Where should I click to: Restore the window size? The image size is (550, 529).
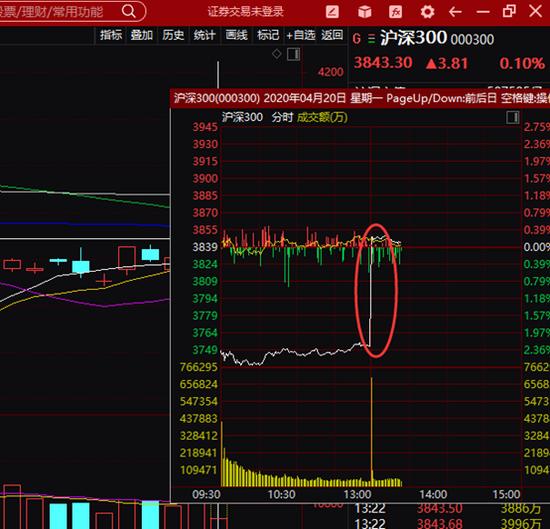(509, 11)
